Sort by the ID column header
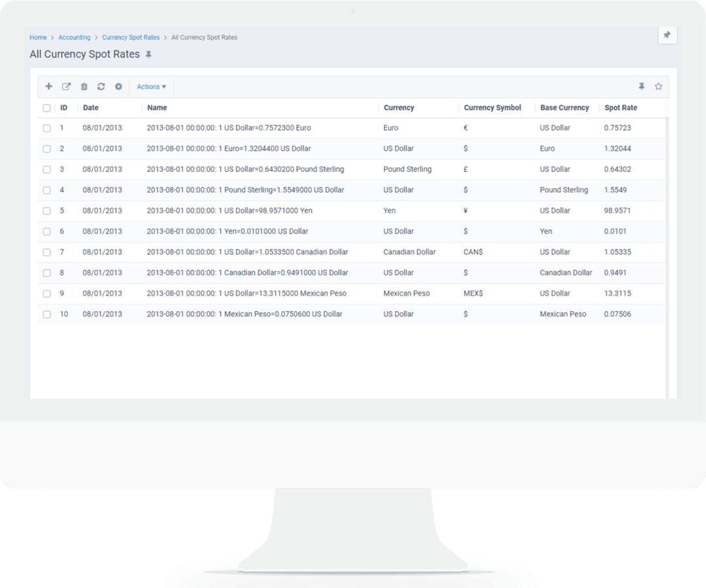 (x=64, y=108)
